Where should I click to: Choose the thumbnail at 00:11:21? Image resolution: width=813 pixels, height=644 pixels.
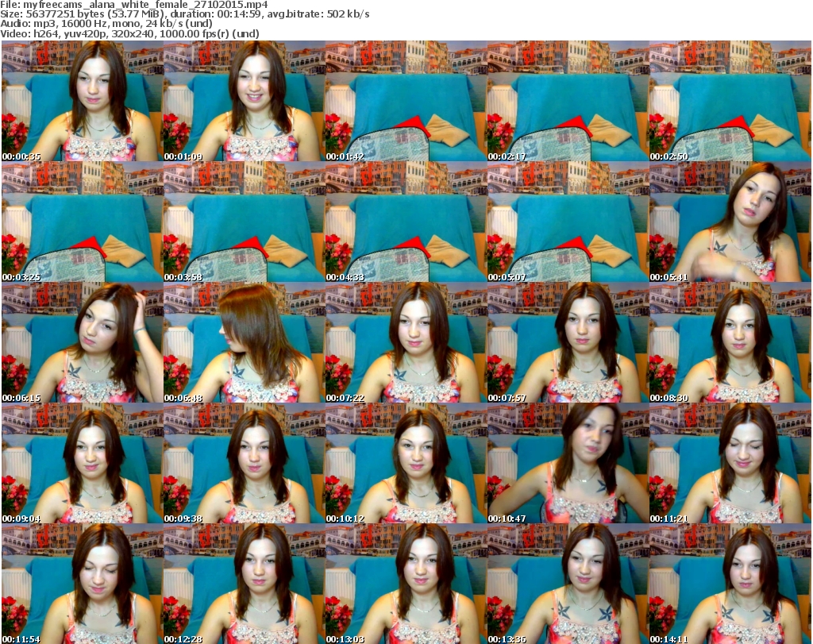[730, 464]
